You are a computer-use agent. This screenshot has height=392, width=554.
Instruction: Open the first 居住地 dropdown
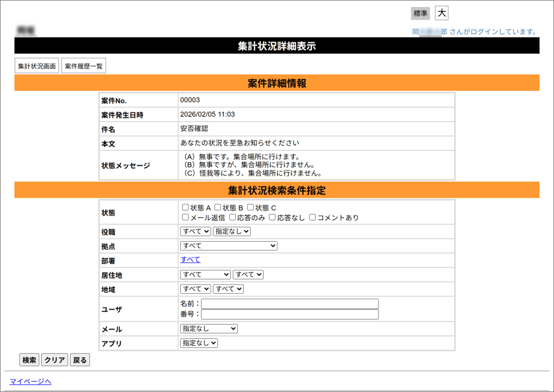point(205,274)
